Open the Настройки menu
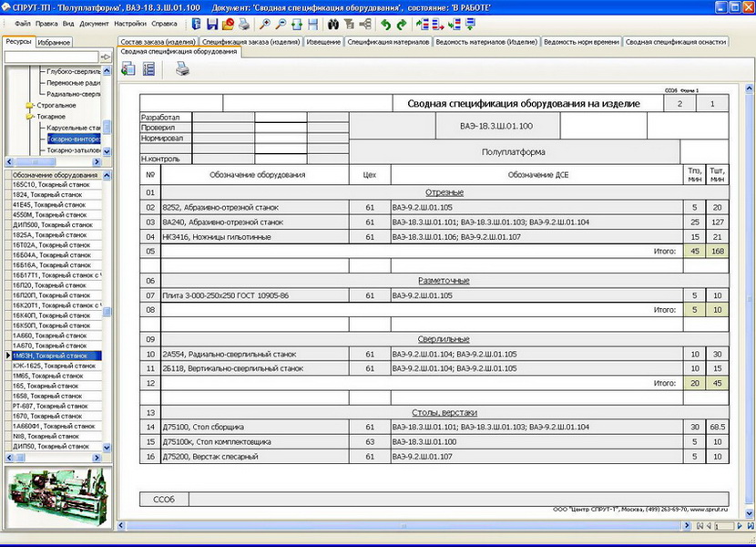This screenshot has height=547, width=756. click(x=130, y=22)
